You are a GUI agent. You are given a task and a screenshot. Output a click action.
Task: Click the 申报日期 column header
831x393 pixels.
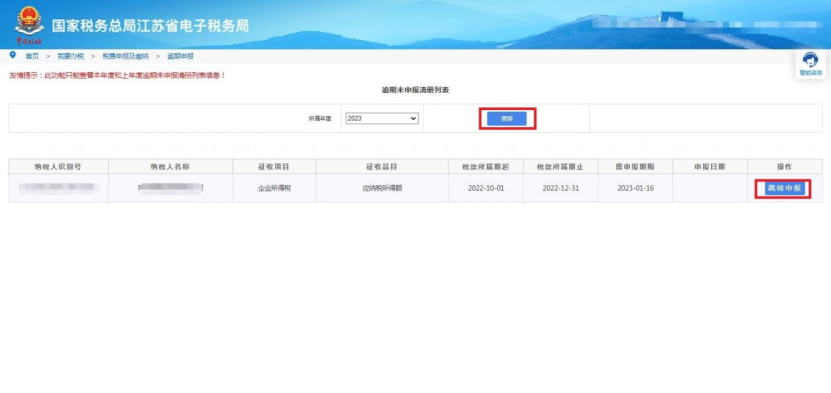point(710,167)
